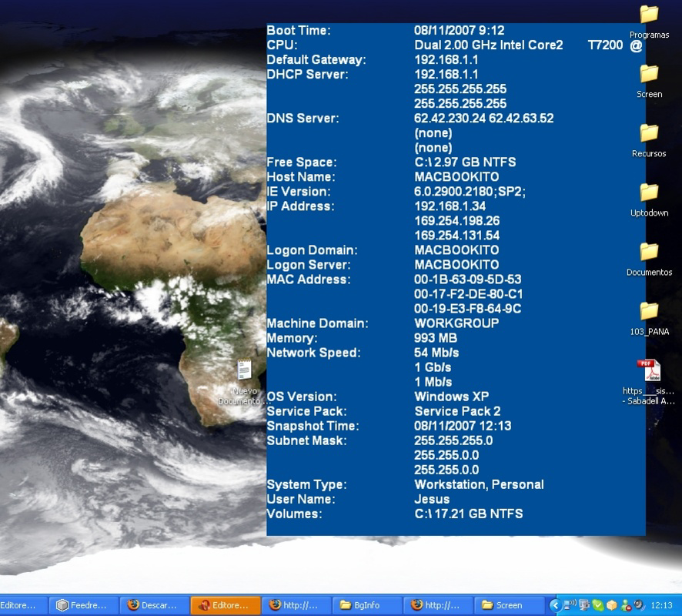Image resolution: width=682 pixels, height=616 pixels.
Task: Click the 'Default Gateway:' label
Action: 316,60
